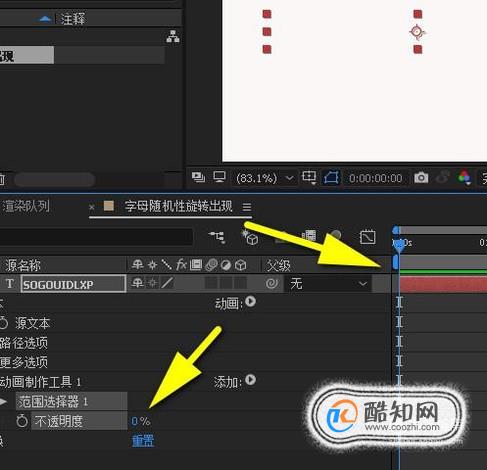Toggle the source text stopwatch

click(x=3, y=322)
